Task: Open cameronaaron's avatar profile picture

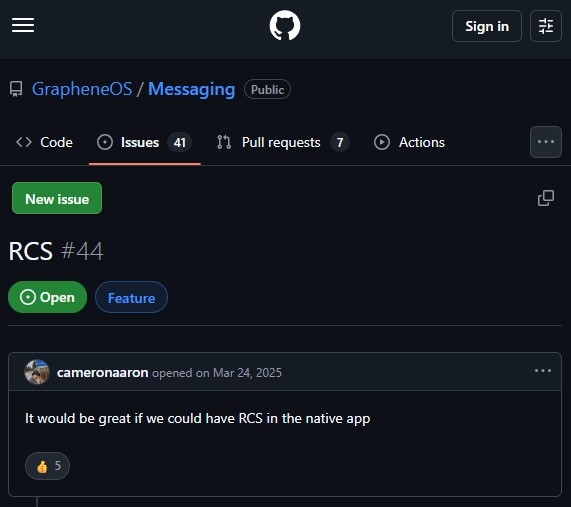Action: click(37, 372)
